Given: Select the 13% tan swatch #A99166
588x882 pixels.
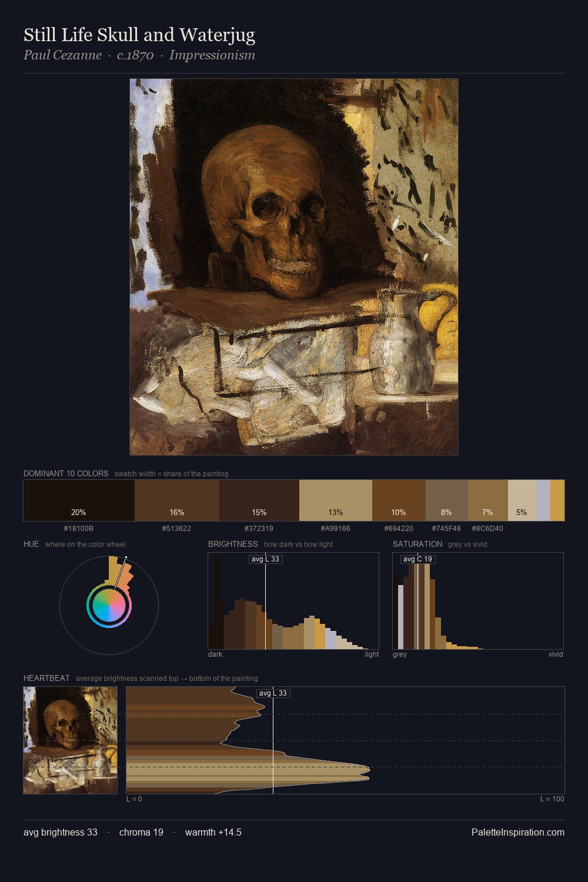Looking at the screenshot, I should 336,500.
